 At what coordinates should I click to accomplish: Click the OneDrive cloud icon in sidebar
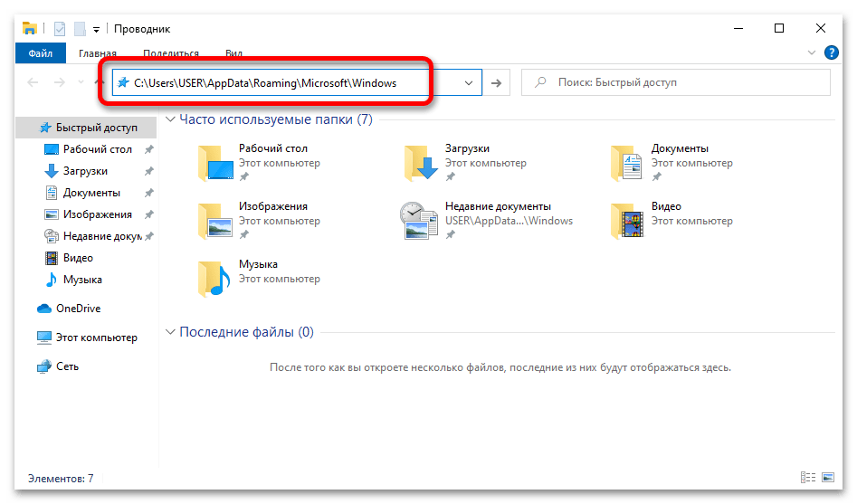(x=44, y=309)
